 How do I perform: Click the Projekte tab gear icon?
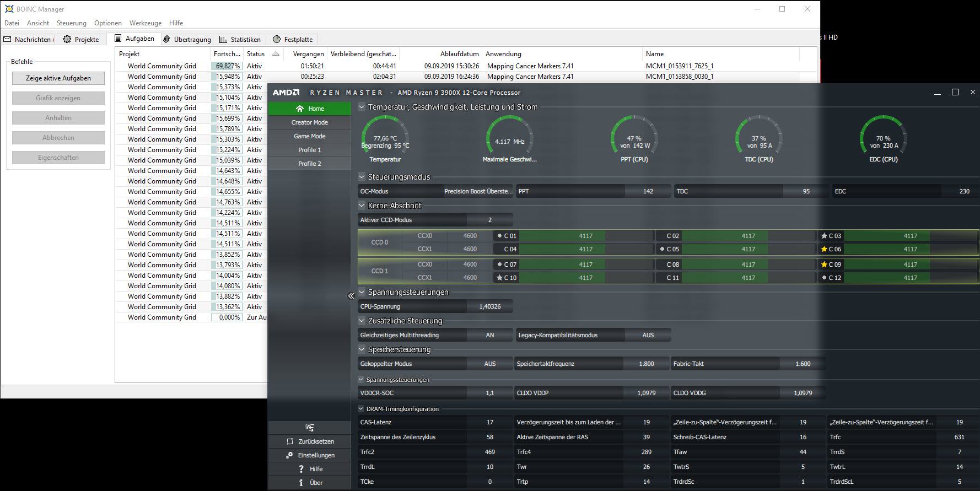pos(67,39)
